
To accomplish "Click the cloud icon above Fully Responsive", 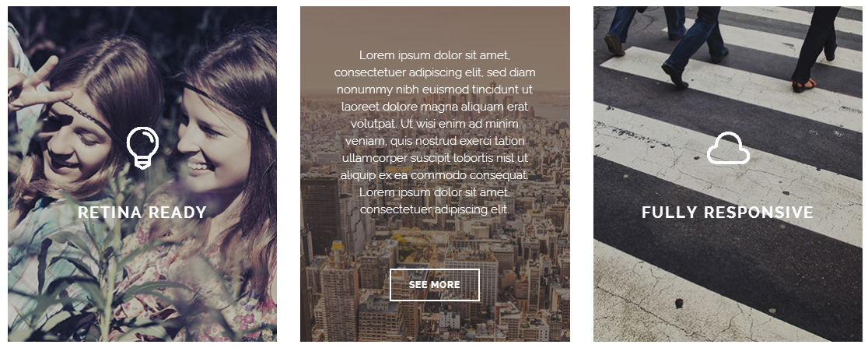I will [728, 148].
